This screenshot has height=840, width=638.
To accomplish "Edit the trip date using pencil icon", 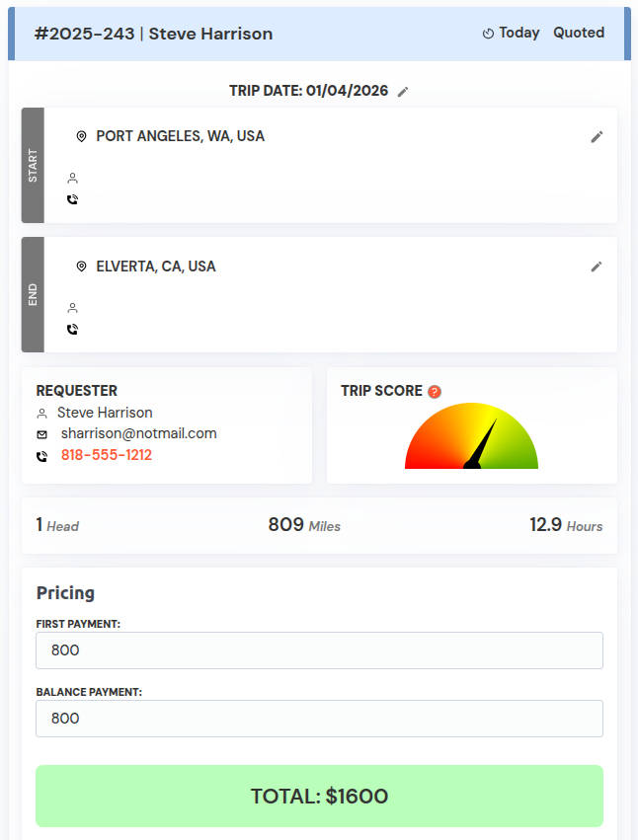I will (x=403, y=91).
